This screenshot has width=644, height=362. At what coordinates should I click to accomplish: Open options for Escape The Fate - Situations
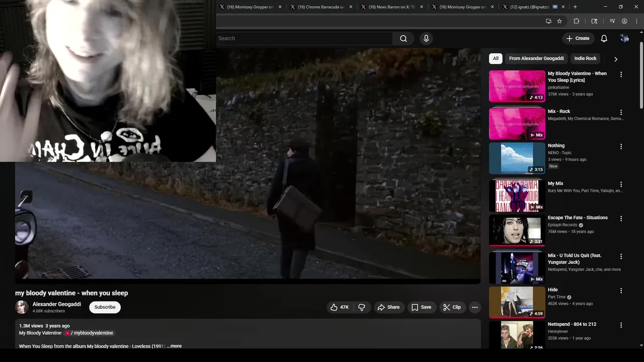tap(621, 219)
